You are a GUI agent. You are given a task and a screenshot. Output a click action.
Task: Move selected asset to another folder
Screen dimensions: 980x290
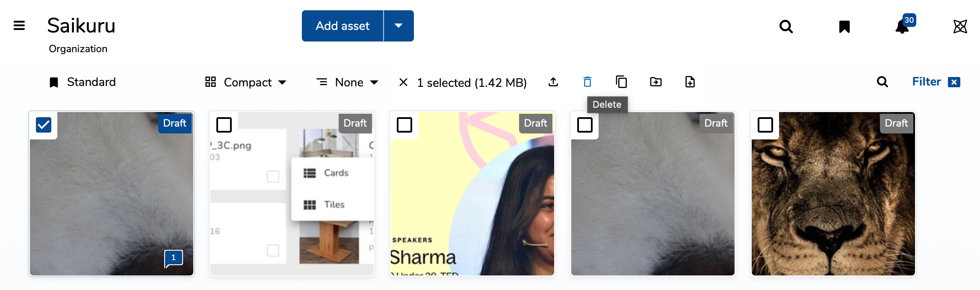coord(655,82)
